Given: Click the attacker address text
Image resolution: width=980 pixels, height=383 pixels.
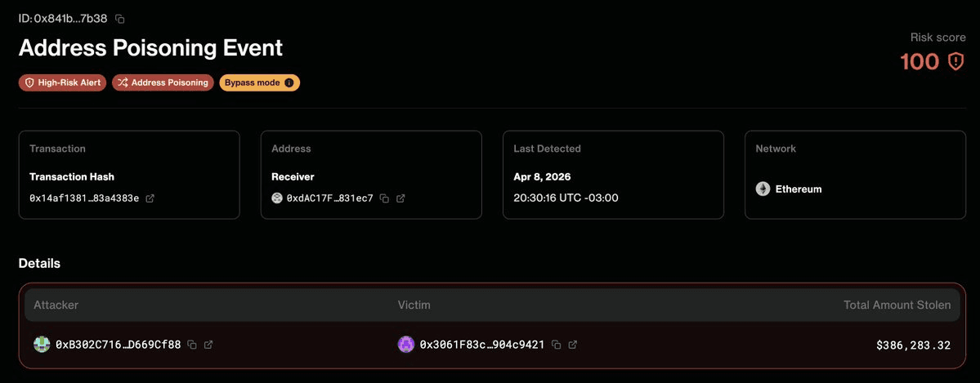Looking at the screenshot, I should click(x=119, y=345).
